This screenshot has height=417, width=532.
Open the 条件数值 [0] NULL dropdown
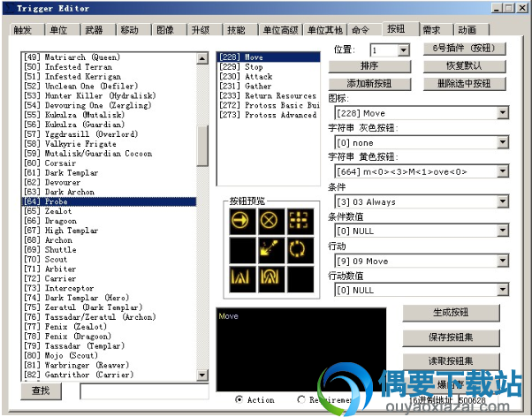(503, 231)
